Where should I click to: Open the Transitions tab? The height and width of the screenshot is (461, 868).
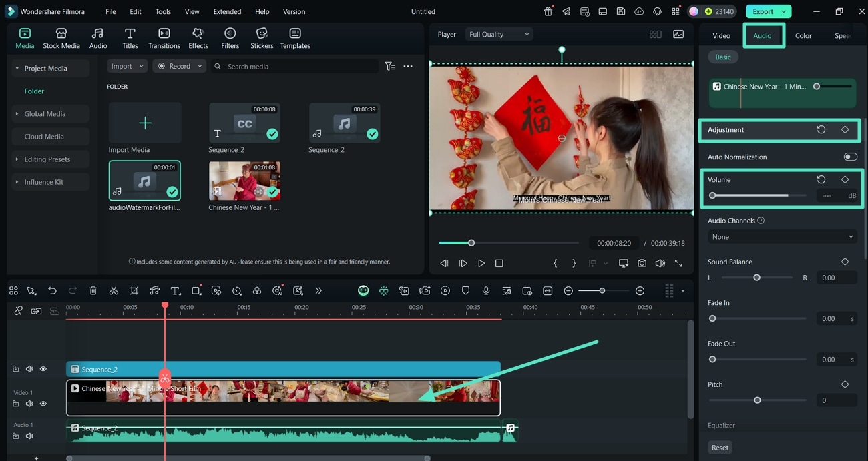coord(164,39)
